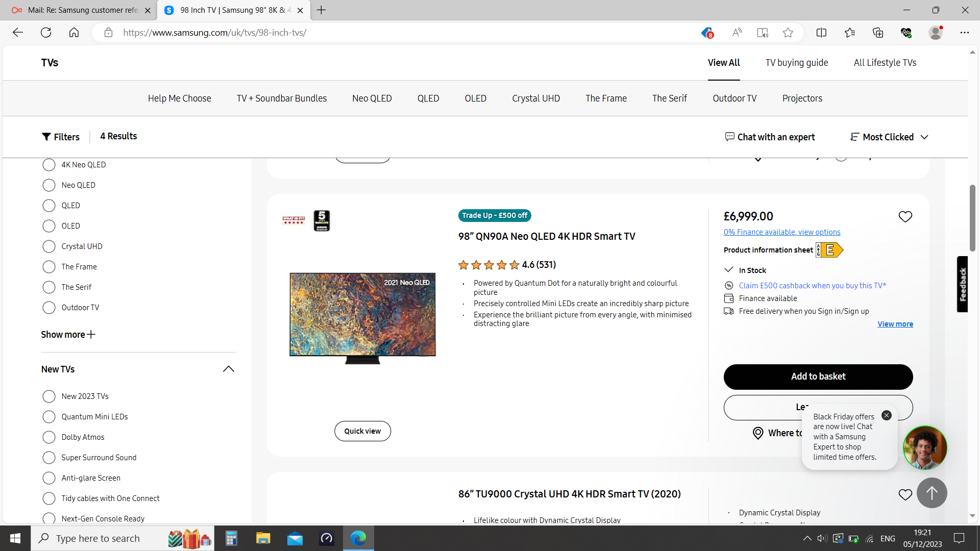Click the free delivery truck icon

pos(729,311)
